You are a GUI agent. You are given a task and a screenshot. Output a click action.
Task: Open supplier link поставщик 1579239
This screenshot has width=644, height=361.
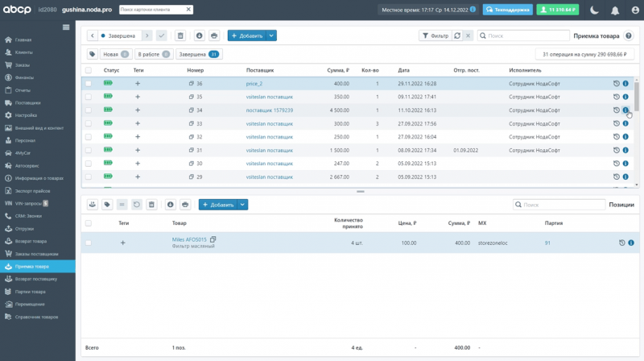point(269,110)
